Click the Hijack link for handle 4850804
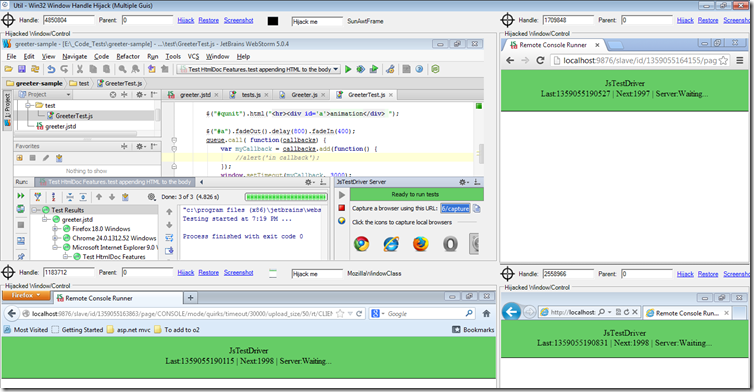The width and height of the screenshot is (754, 392). tap(186, 20)
